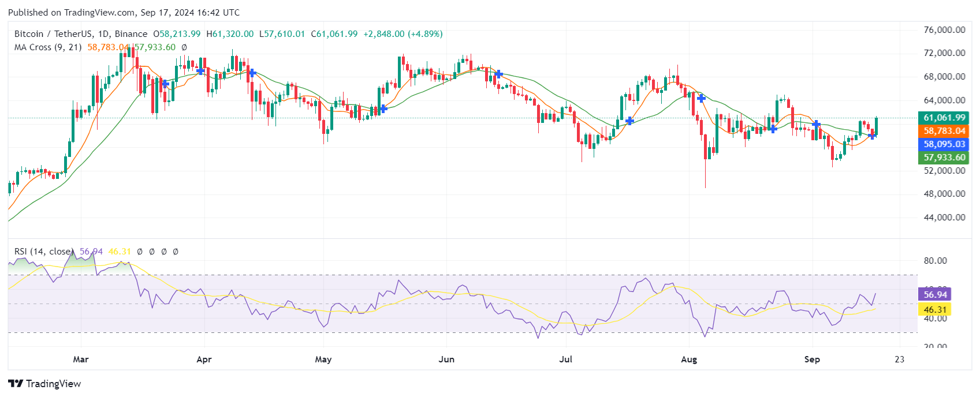Click the most recent blue cross in mid-September
Screen dimensions: 980x397
873,135
